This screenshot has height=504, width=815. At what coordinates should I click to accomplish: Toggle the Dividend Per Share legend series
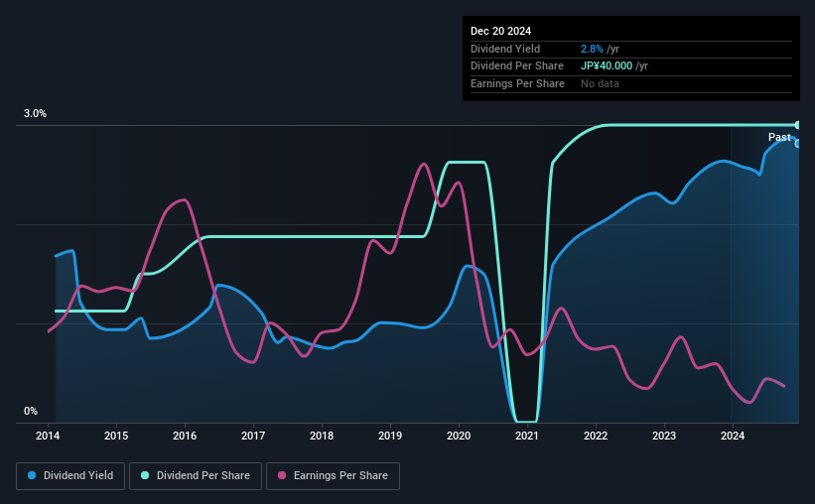(196, 476)
